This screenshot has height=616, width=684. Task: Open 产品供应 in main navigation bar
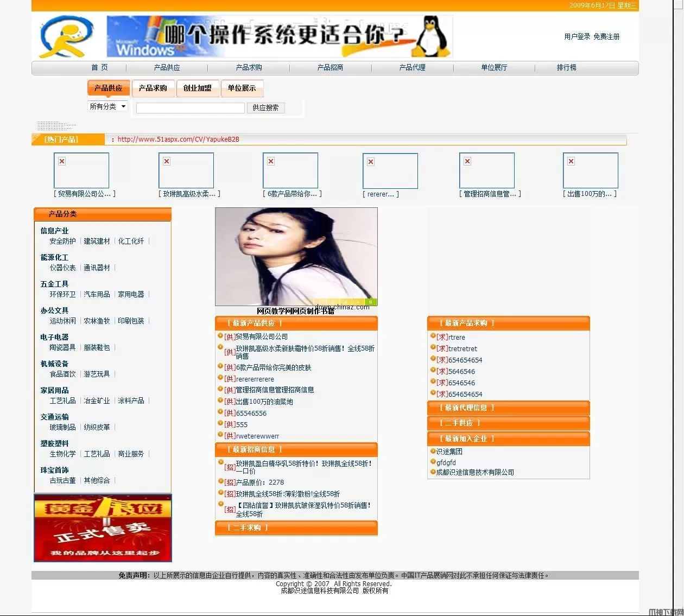(x=167, y=67)
